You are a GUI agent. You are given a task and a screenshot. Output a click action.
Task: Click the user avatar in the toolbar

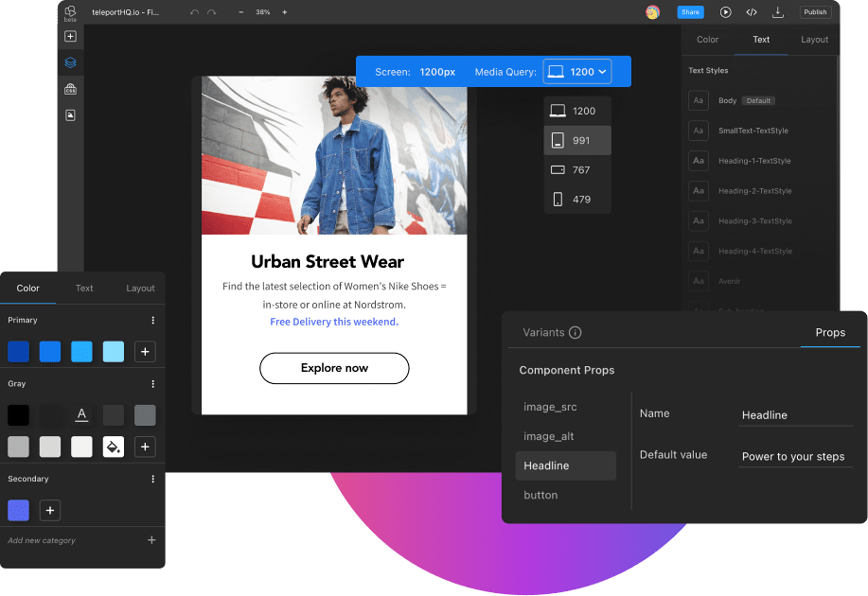click(x=653, y=12)
